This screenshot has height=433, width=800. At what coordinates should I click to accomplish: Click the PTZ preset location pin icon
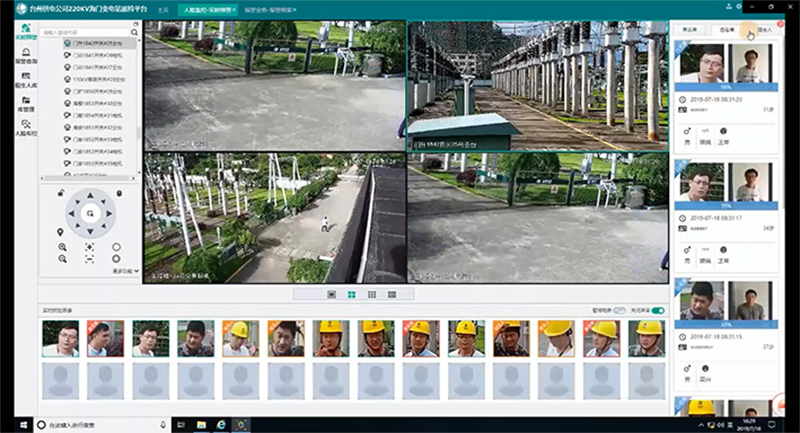coord(60,232)
